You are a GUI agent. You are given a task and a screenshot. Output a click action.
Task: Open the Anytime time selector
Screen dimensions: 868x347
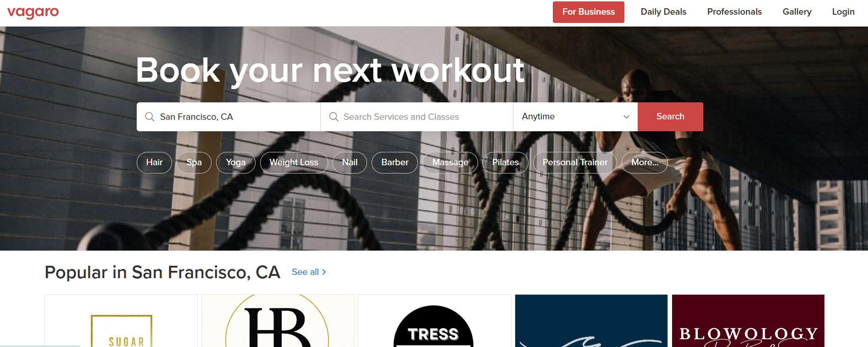tap(575, 117)
